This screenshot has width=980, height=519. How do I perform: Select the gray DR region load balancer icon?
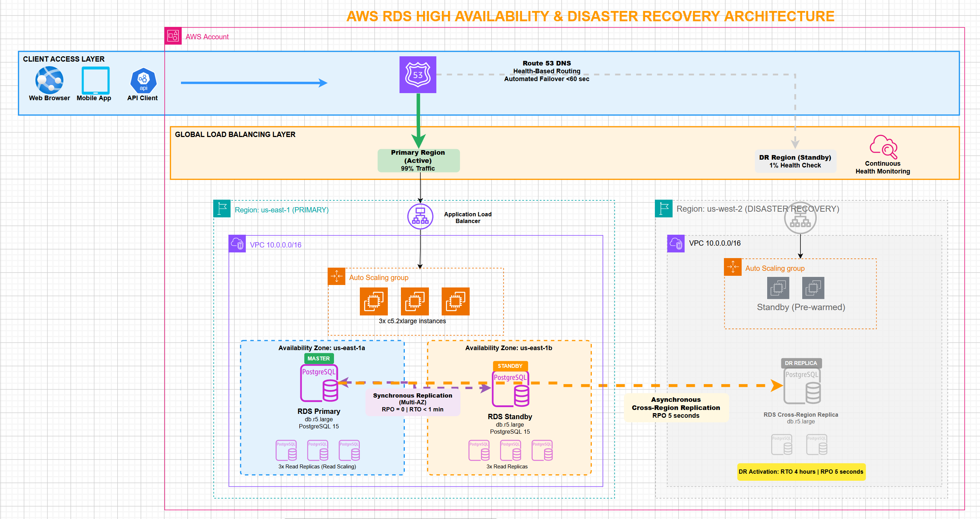pyautogui.click(x=800, y=218)
